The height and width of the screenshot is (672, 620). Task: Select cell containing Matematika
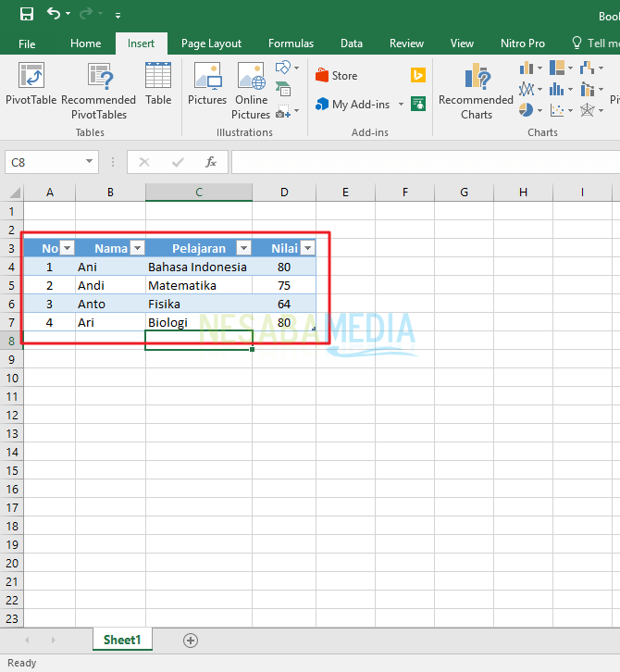pos(199,285)
